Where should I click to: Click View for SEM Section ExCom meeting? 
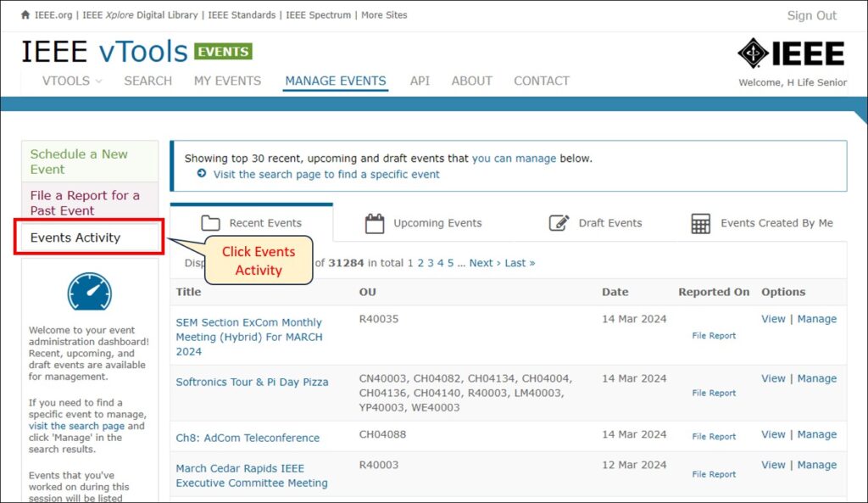(773, 319)
